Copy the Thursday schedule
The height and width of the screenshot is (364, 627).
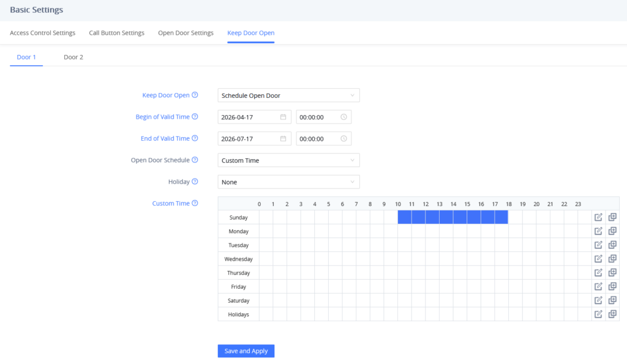(612, 272)
